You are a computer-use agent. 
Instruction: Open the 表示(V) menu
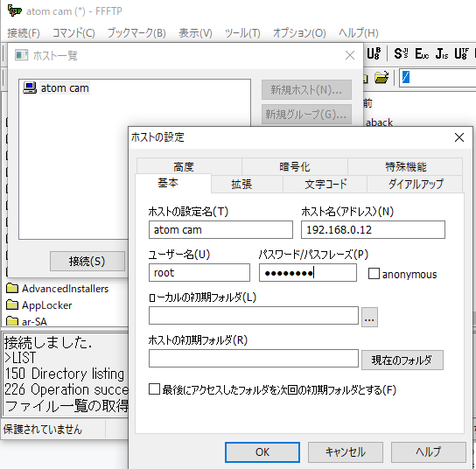[195, 32]
